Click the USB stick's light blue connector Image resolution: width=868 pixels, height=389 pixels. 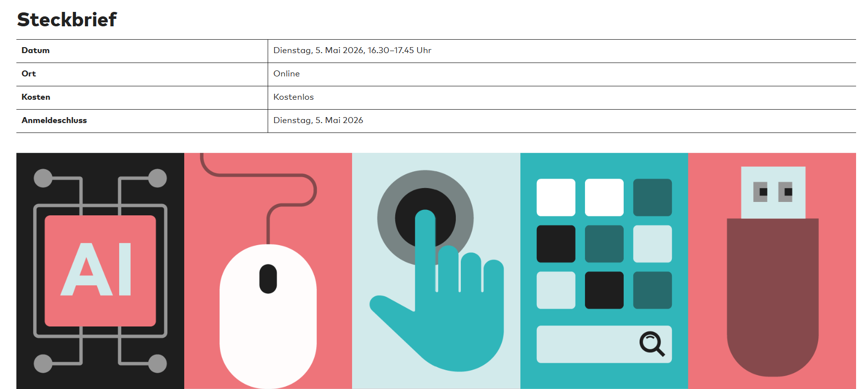click(x=773, y=192)
